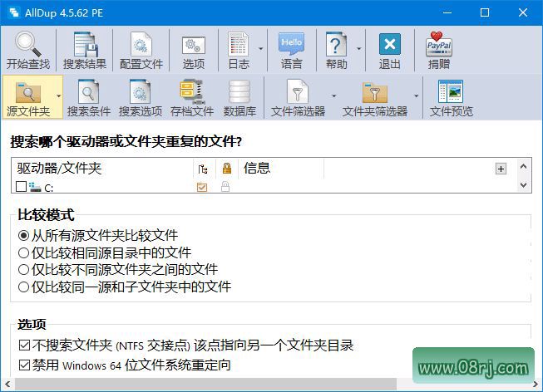Open the 数据库 database tab
Viewport: 543px width, 392px height.
239,97
